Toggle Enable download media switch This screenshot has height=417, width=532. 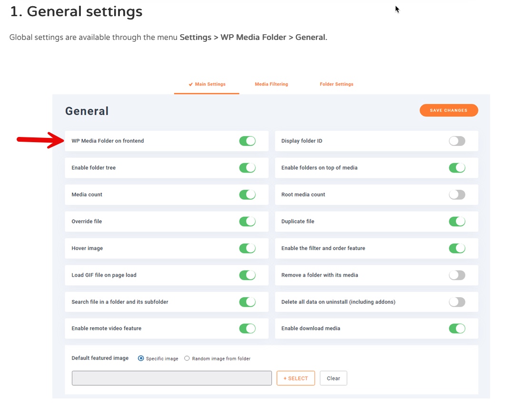[x=457, y=328]
